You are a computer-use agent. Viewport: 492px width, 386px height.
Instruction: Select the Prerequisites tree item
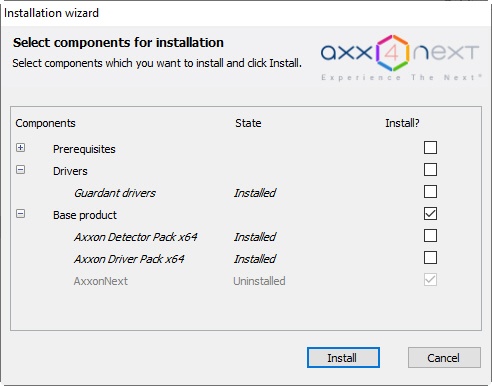pos(84,149)
